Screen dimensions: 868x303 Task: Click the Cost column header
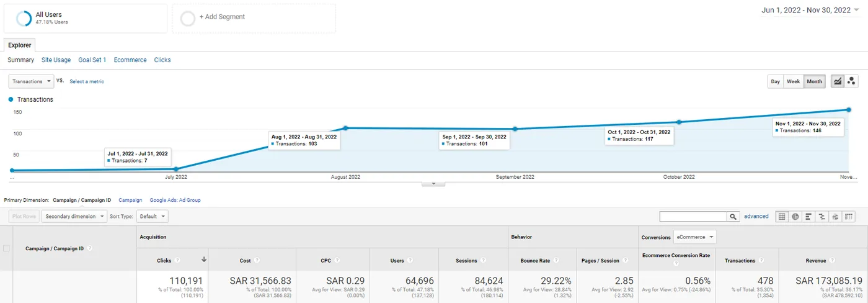[x=245, y=261]
